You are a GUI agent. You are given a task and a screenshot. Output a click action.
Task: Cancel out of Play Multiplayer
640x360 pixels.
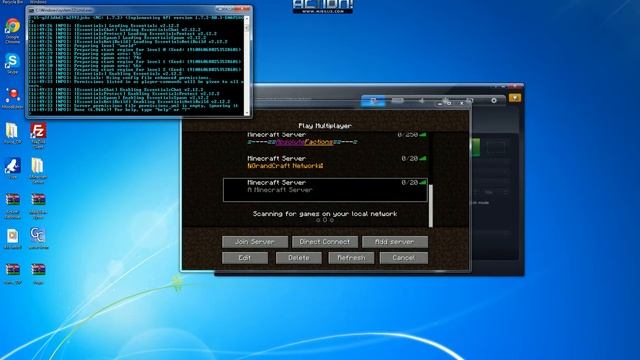404,258
